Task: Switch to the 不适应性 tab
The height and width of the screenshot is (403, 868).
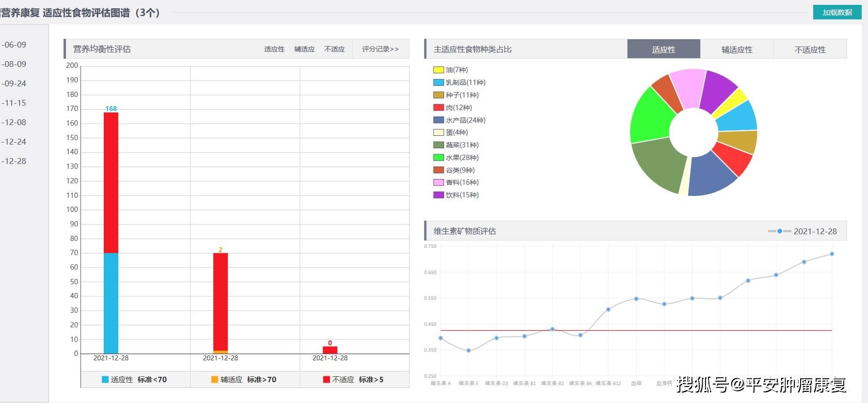Action: (x=810, y=49)
